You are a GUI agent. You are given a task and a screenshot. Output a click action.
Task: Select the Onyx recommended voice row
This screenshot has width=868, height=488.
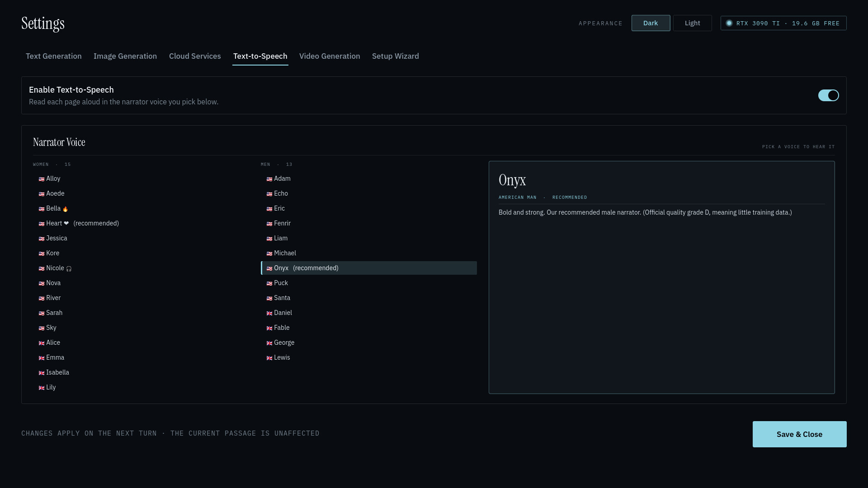[x=369, y=268]
